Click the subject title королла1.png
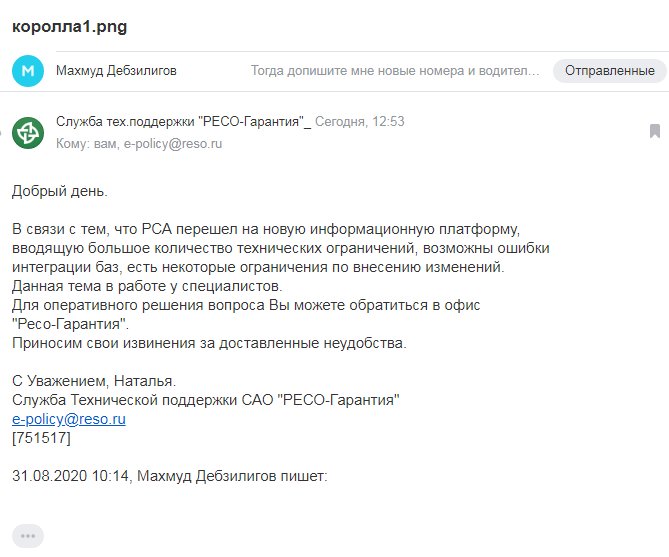669x557 pixels. (70, 27)
